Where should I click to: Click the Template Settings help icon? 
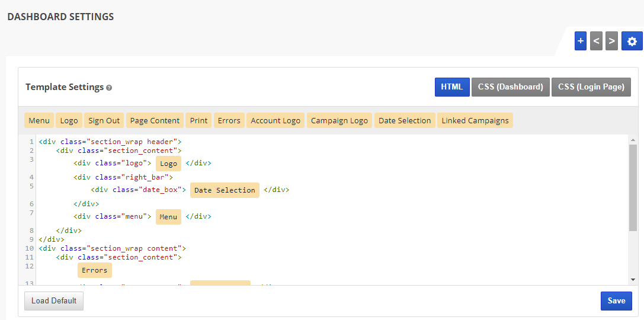tap(109, 88)
